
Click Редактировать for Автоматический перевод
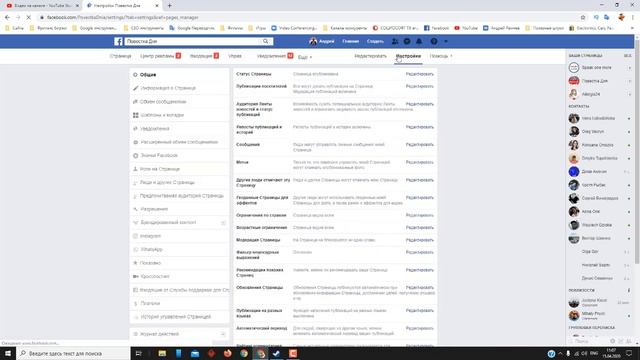420,328
